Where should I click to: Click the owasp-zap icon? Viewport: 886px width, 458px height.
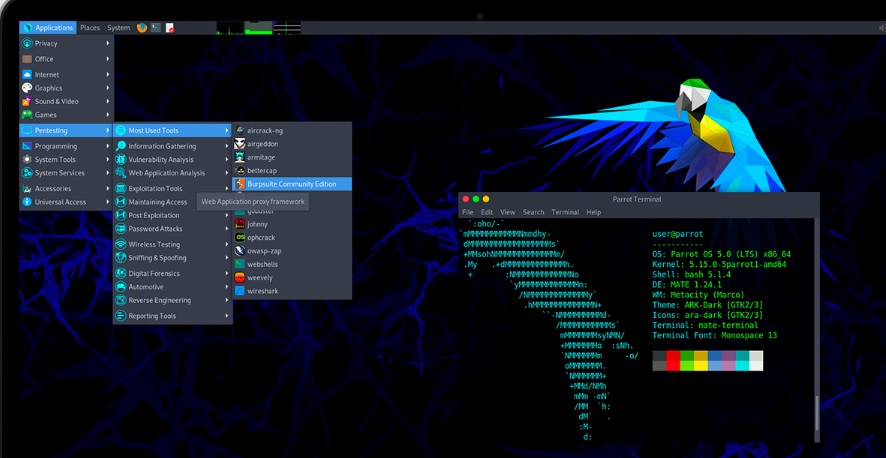(x=240, y=251)
